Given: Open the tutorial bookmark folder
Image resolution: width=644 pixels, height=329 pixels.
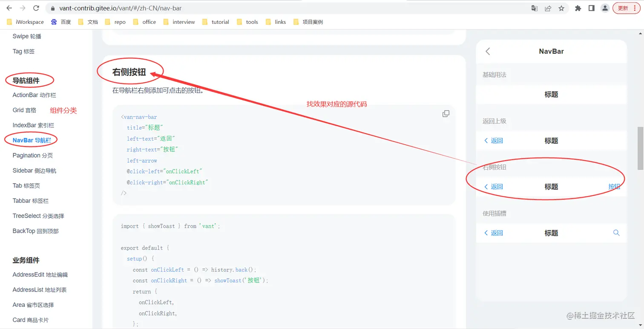Looking at the screenshot, I should [x=216, y=22].
